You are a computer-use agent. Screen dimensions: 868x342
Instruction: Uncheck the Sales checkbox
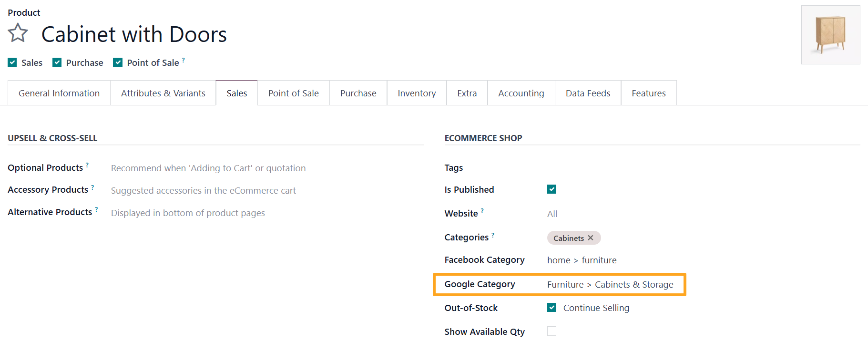point(12,62)
